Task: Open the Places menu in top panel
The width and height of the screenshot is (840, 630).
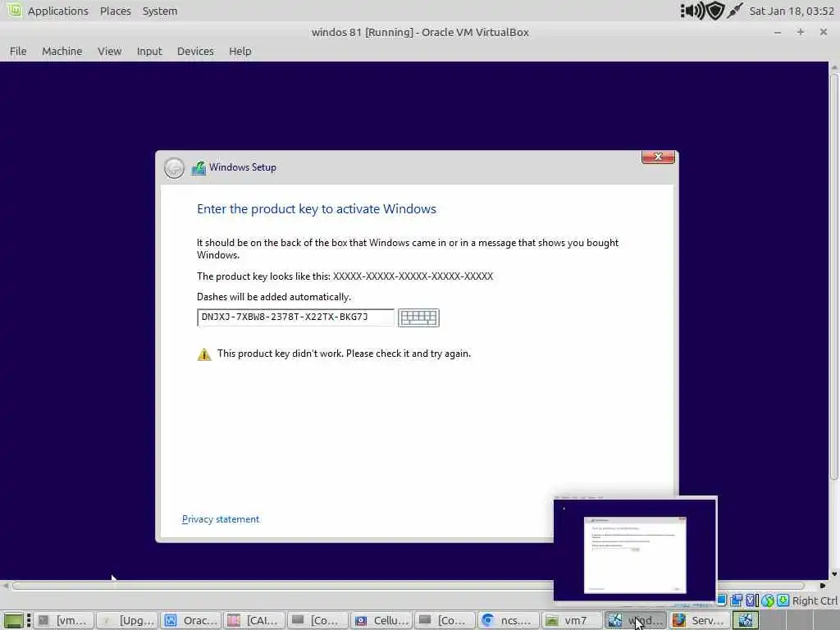Action: click(115, 11)
